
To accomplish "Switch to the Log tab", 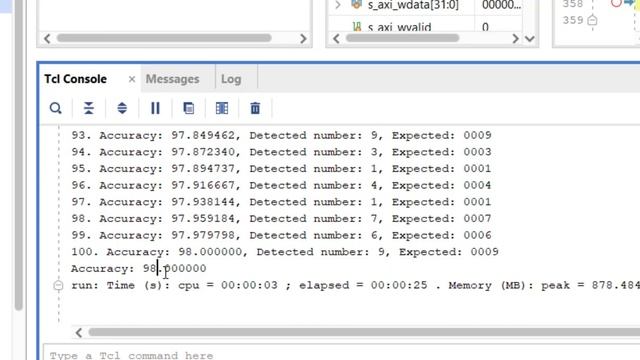I will pyautogui.click(x=231, y=79).
